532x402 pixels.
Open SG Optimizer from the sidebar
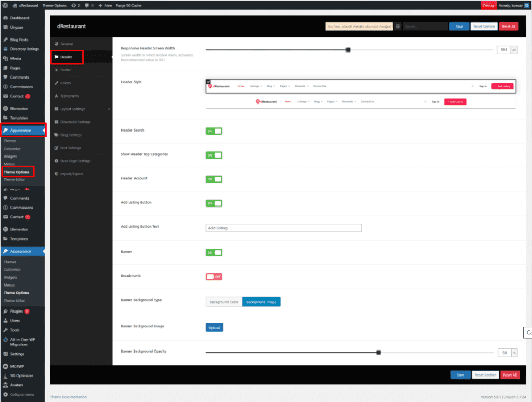[22, 375]
